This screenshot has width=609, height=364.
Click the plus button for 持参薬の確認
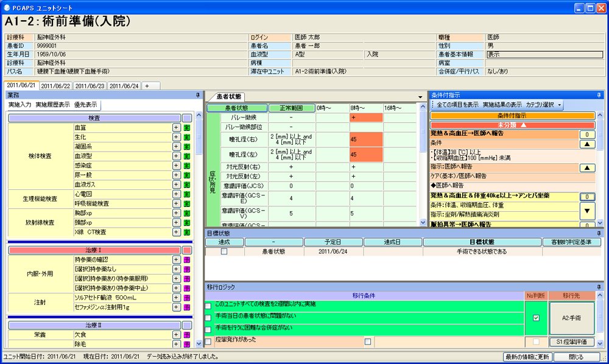177,260
